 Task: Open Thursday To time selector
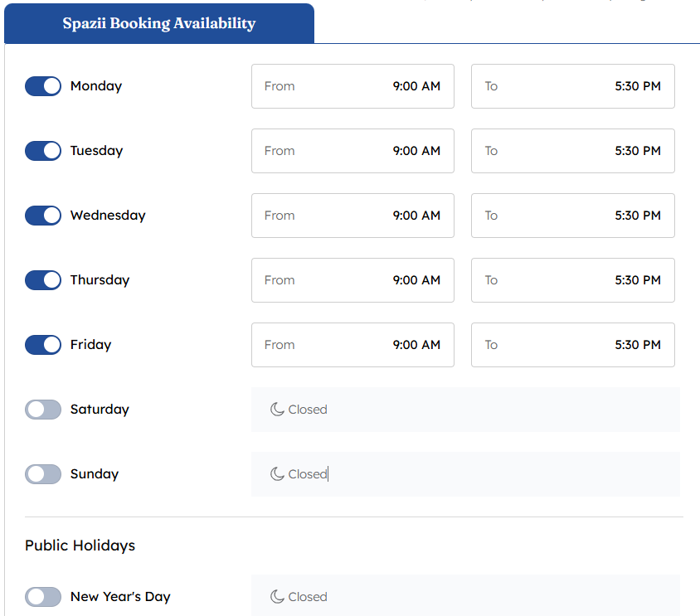pyautogui.click(x=573, y=280)
